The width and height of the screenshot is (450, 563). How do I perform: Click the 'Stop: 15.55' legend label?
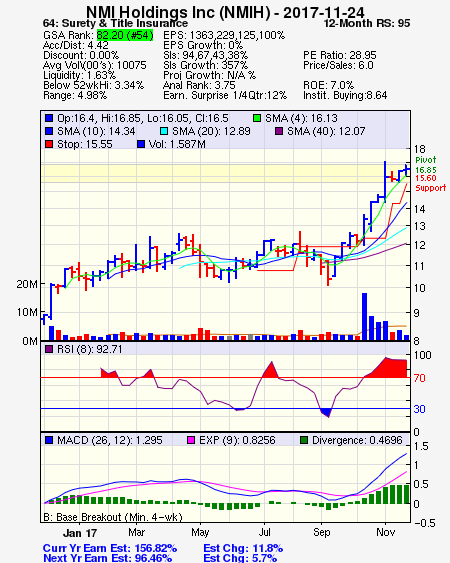point(85,144)
